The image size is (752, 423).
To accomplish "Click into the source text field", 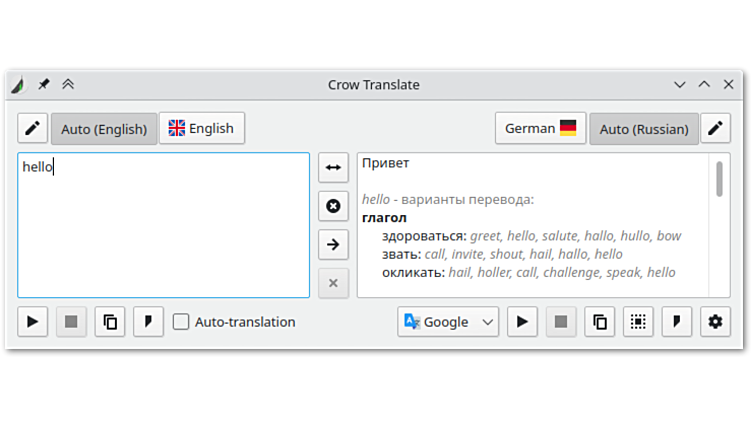I will click(163, 230).
